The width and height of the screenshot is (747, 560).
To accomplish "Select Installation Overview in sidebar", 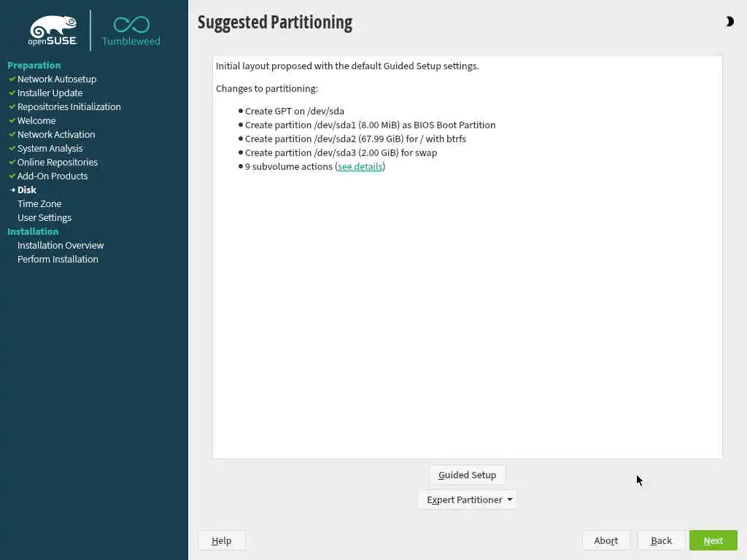I will click(x=61, y=245).
